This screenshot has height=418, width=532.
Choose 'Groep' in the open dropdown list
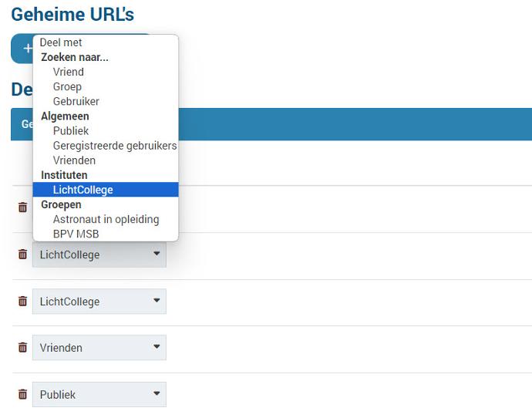point(67,86)
